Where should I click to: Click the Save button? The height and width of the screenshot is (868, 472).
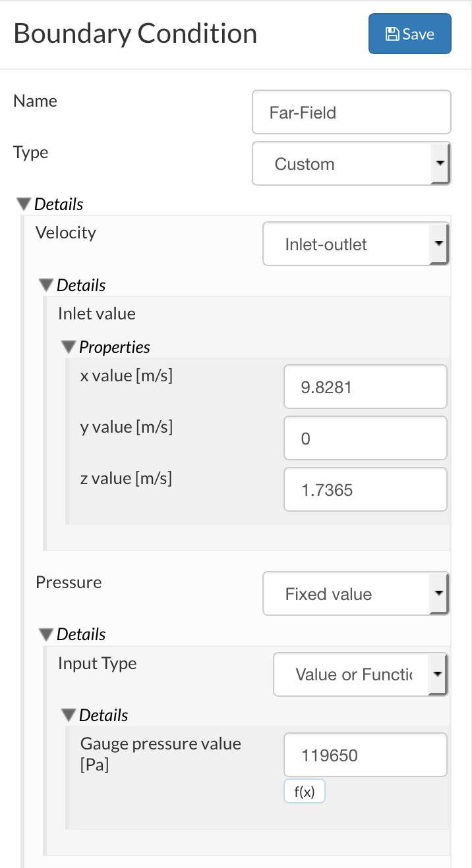(409, 34)
